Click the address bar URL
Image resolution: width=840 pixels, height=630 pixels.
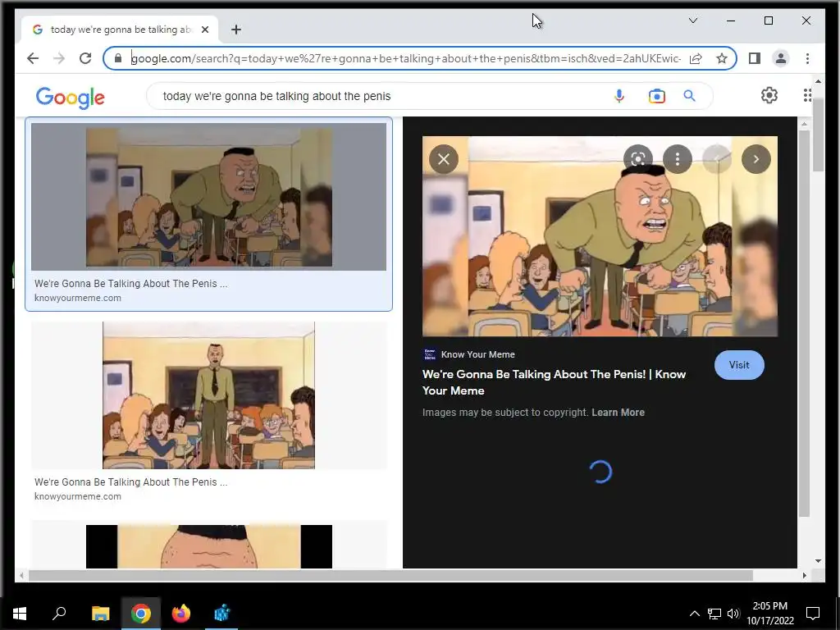(x=405, y=58)
